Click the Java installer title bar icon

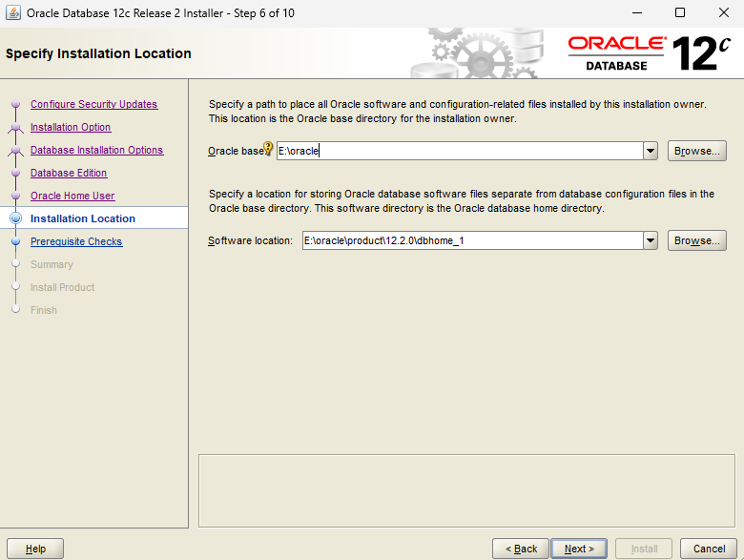(x=13, y=12)
